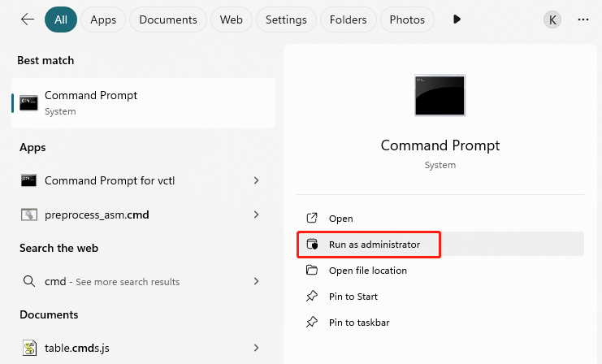Expand the cmd web search chevron

pos(257,281)
